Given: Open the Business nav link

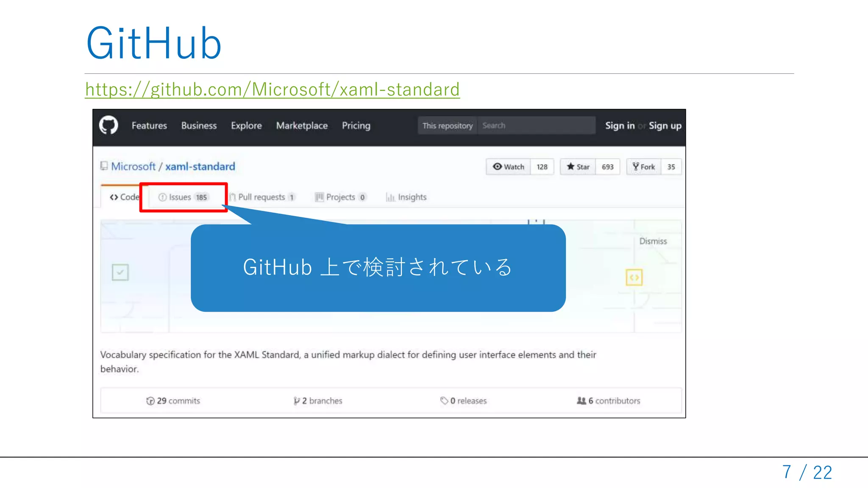Looking at the screenshot, I should (x=199, y=125).
